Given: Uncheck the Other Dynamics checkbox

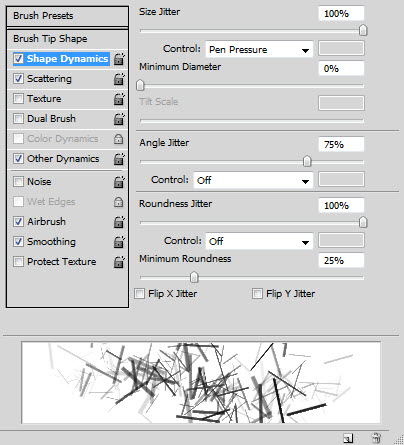Looking at the screenshot, I should (x=18, y=159).
